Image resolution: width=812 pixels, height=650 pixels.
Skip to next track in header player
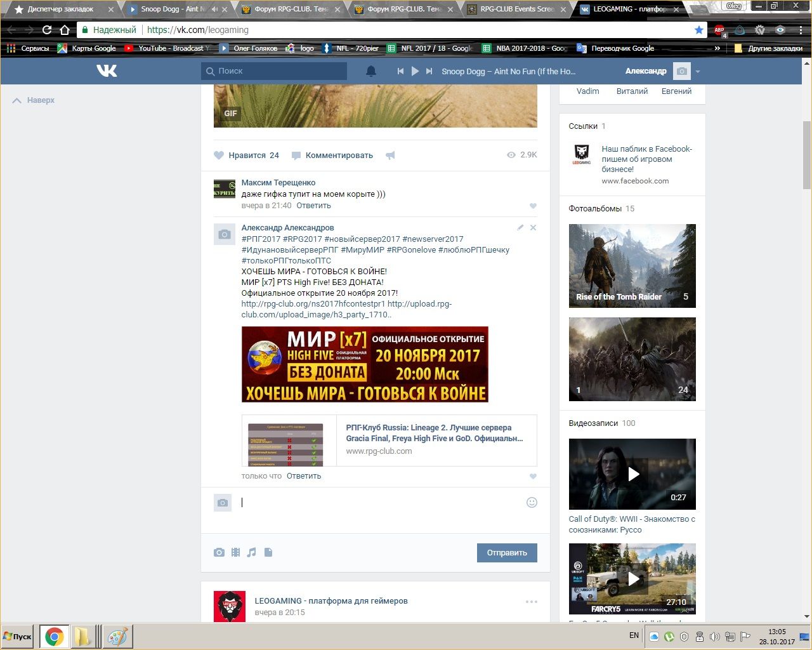[x=429, y=71]
